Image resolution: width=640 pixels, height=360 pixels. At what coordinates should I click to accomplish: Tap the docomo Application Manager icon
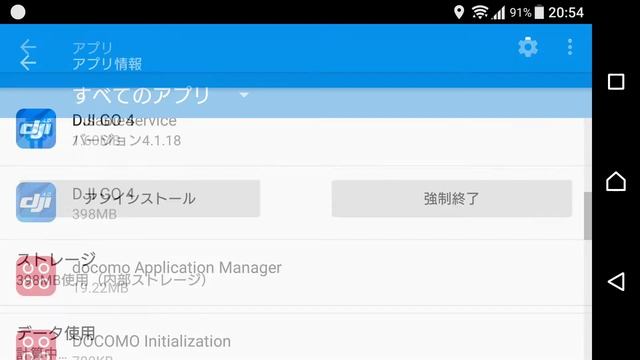36,276
